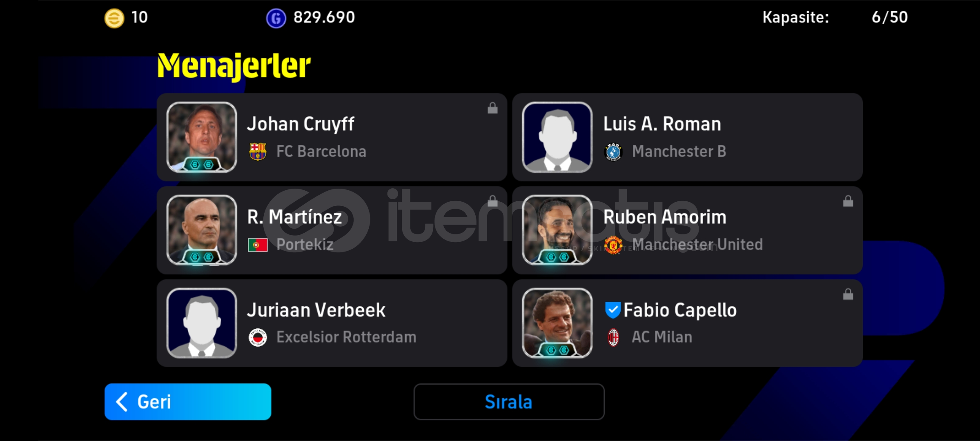Toggle the lock on Johan Cruyff card
Image resolution: width=980 pixels, height=441 pixels.
[492, 108]
